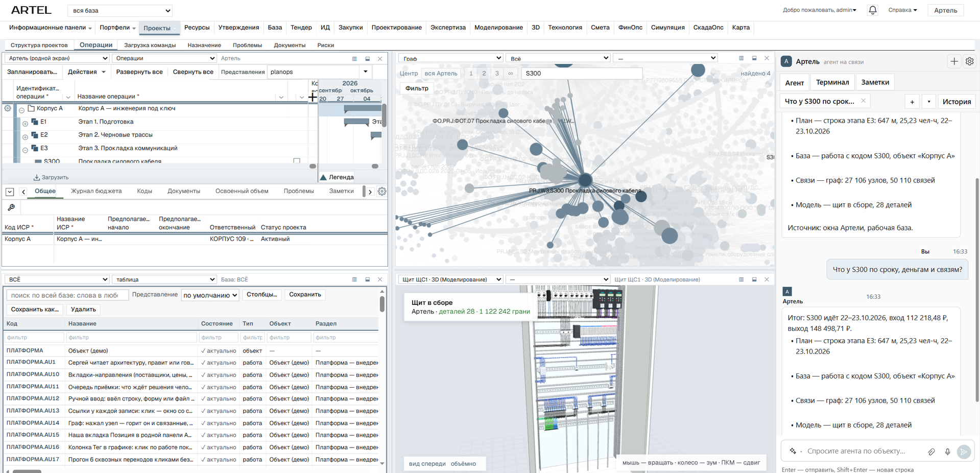The width and height of the screenshot is (980, 473).
Task: Show the Gantt Легенда triangle
Action: point(323,177)
